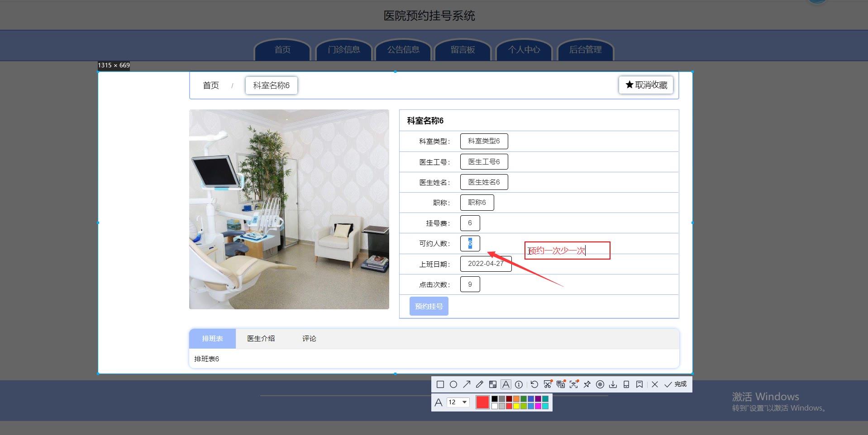Open the 公告信息 navigation tab
Viewport: 868px width, 435px height.
(x=403, y=50)
